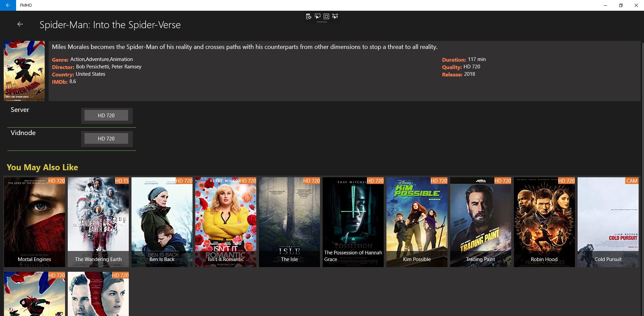Activate the Select Element debug tool

[317, 16]
